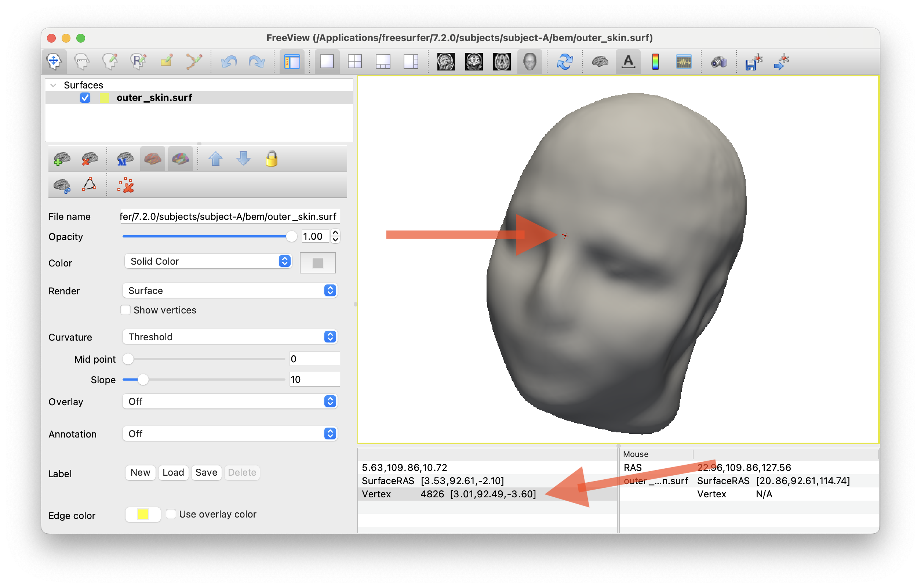Click the load surface brain-plus icon
This screenshot has height=588, width=921.
click(x=62, y=159)
